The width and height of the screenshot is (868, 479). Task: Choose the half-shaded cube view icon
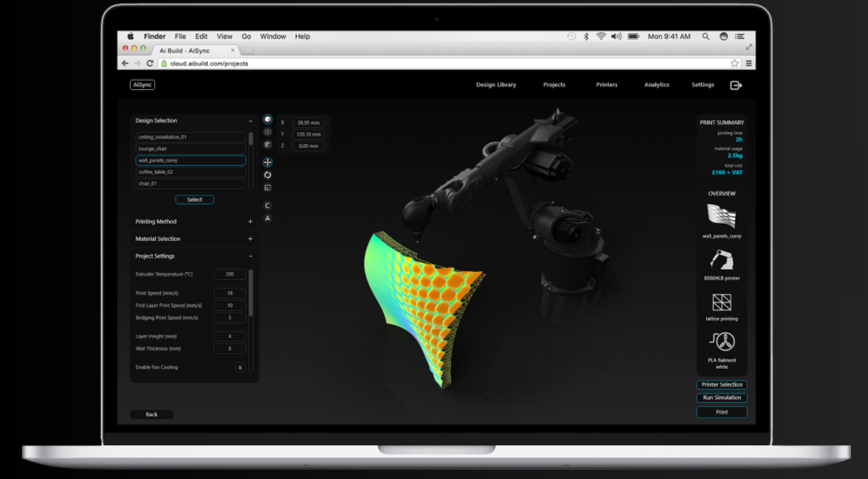(x=267, y=144)
